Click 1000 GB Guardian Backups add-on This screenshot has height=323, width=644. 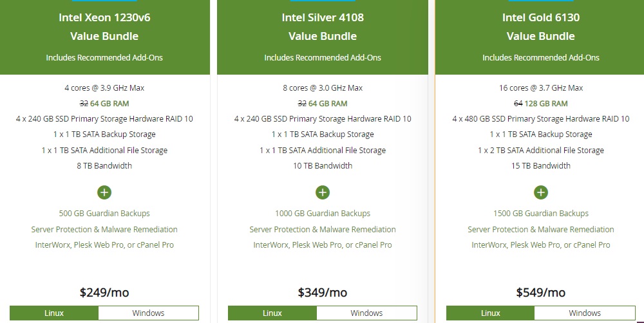click(x=323, y=214)
